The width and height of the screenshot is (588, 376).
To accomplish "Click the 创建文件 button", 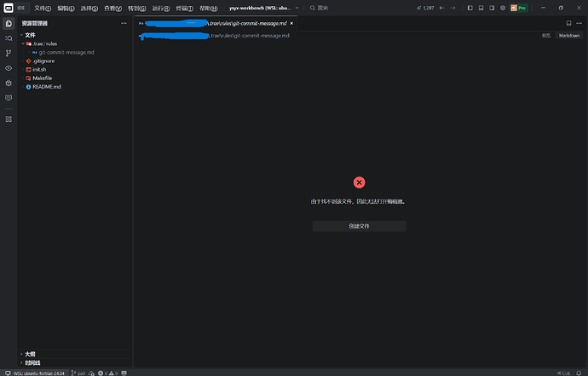I will [360, 226].
